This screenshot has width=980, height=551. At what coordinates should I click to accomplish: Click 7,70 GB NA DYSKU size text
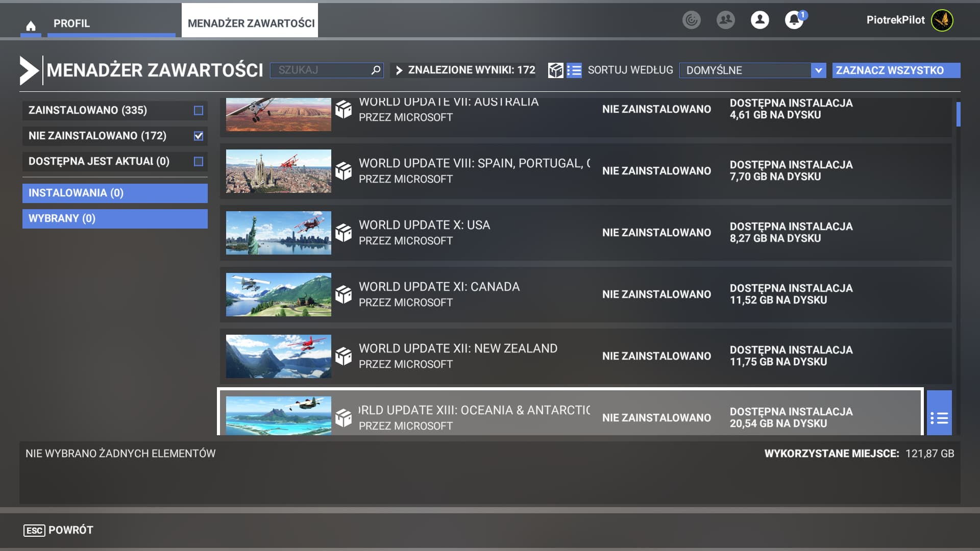point(775,177)
